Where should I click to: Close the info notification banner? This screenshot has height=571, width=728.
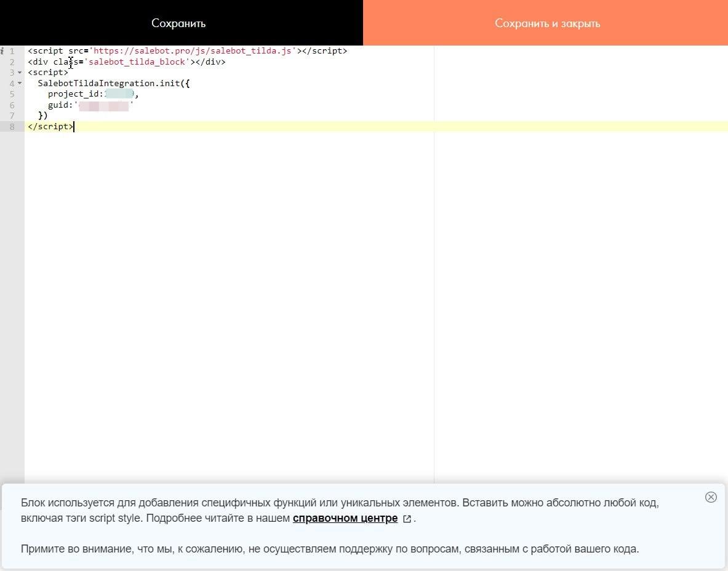click(710, 497)
